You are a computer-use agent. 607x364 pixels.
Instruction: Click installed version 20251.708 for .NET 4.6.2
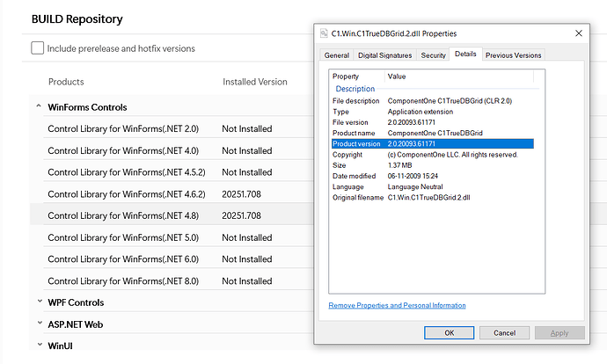pos(241,193)
